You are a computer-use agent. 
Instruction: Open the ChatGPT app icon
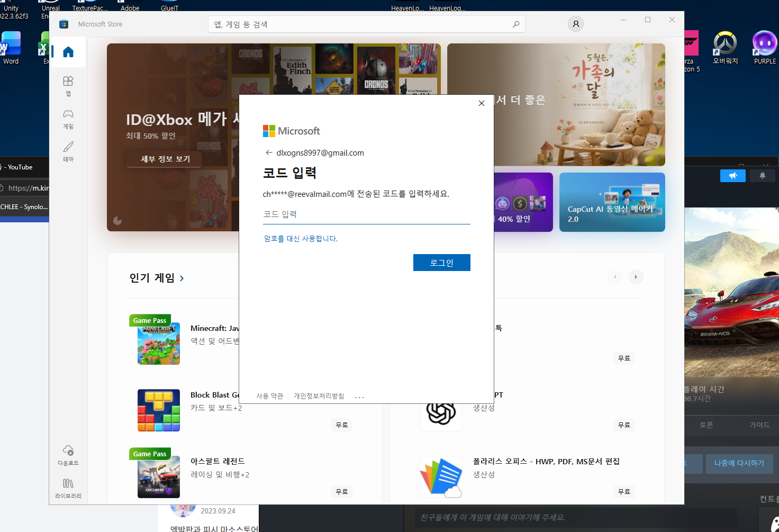pos(441,412)
